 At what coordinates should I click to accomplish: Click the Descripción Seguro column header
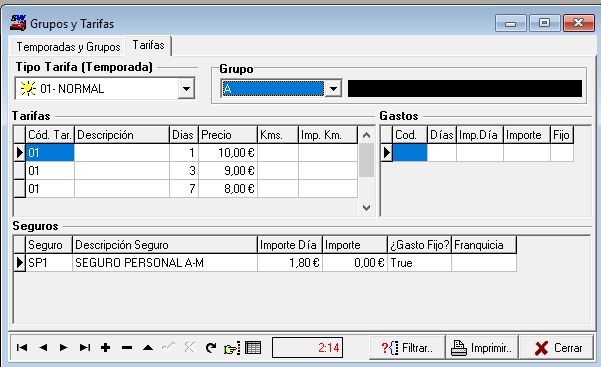click(x=165, y=245)
